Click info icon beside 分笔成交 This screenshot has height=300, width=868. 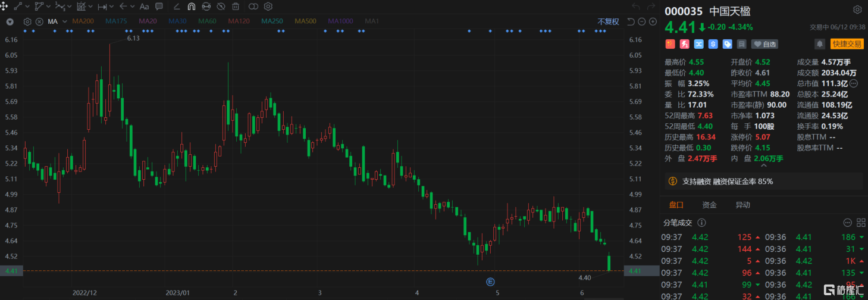coord(701,223)
